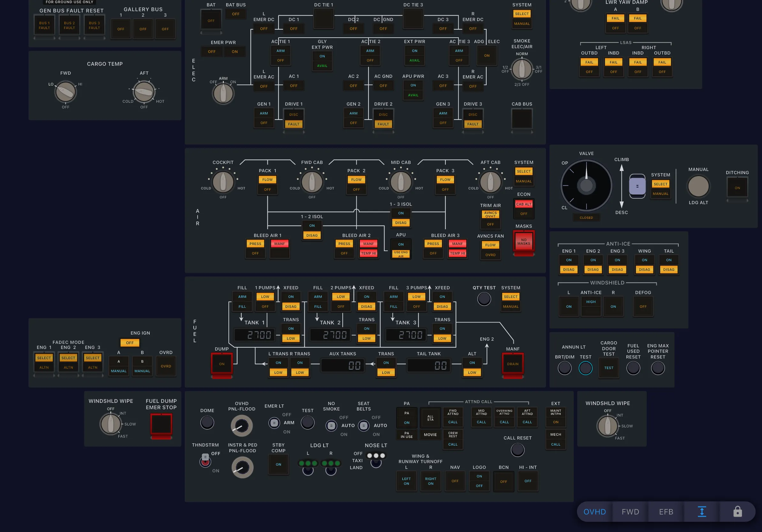Click the FADEC MODE ENG 1 switch
The image size is (762, 532).
[44, 363]
